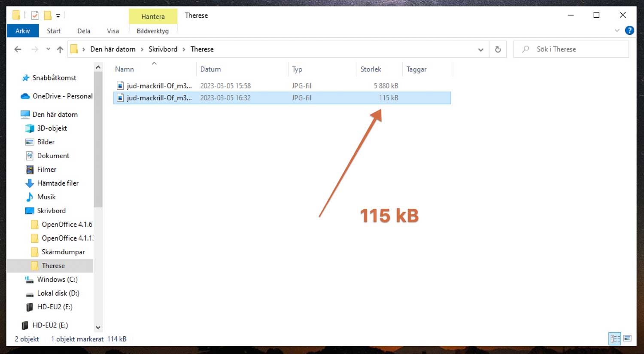Screen dimensions: 644x354
Task: Open recent locations dropdown arrow
Action: tap(48, 49)
